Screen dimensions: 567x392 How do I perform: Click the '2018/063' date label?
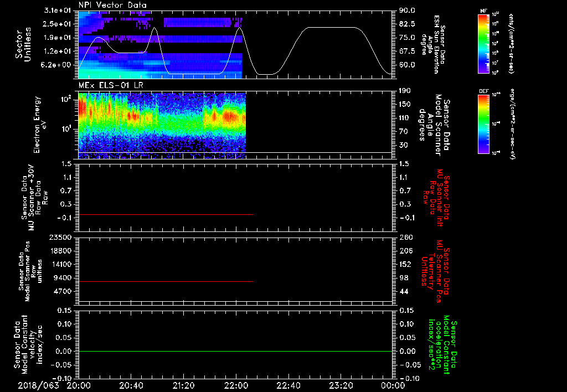[x=38, y=385]
